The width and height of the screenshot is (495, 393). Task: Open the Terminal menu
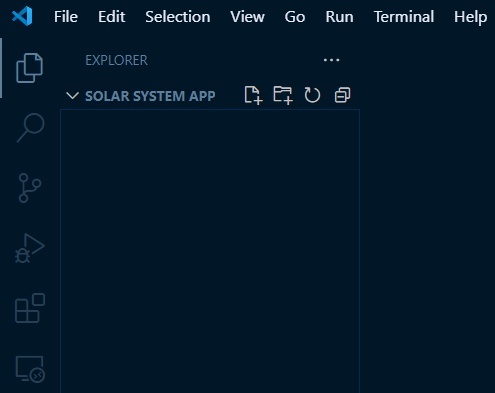404,17
